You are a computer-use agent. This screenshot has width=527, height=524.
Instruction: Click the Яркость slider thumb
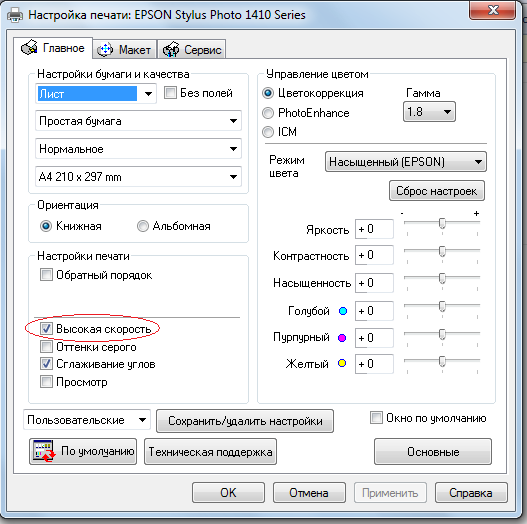[442, 224]
